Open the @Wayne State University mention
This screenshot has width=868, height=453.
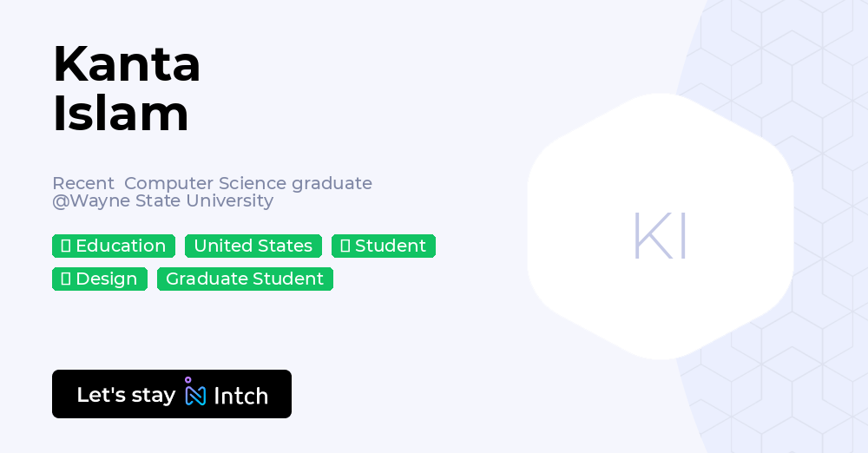click(162, 201)
